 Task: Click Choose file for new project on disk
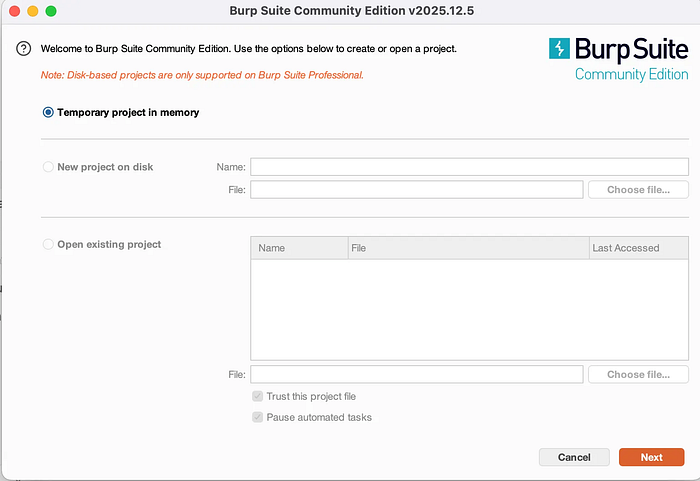click(x=638, y=190)
